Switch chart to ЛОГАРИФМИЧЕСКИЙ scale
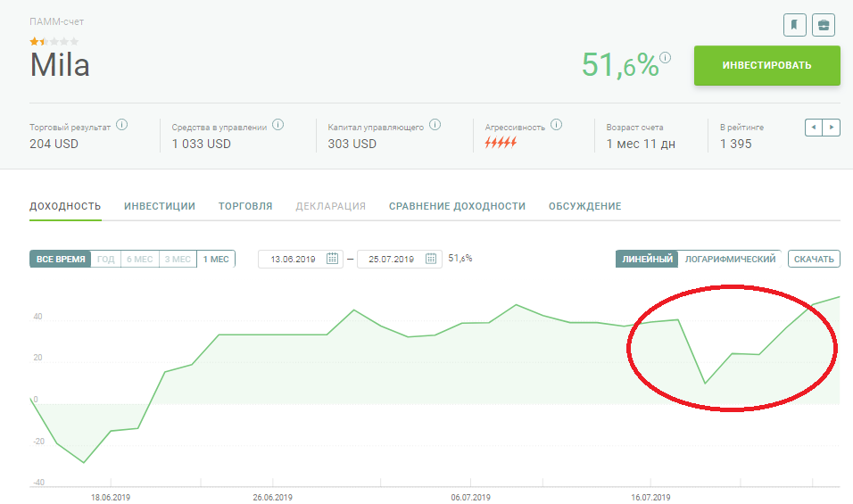The width and height of the screenshot is (853, 504). pyautogui.click(x=730, y=259)
